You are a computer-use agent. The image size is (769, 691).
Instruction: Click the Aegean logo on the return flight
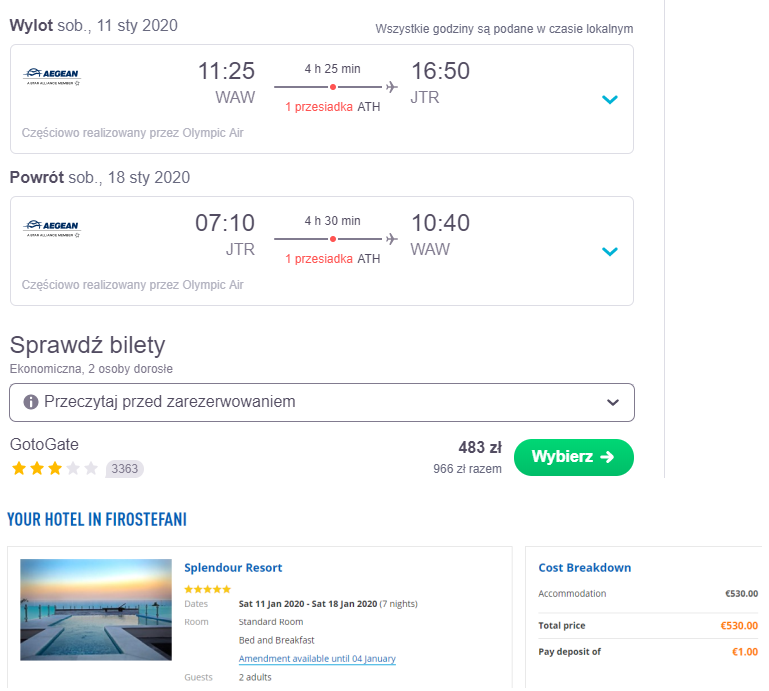[52, 229]
